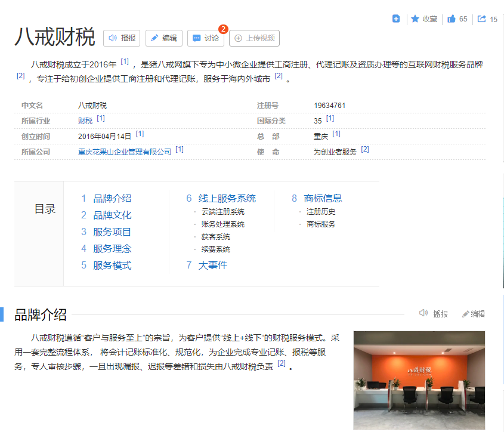This screenshot has width=504, height=432.
Task: Open reference [2] at end of 品牌介绍 paragraph
Action: point(282,363)
